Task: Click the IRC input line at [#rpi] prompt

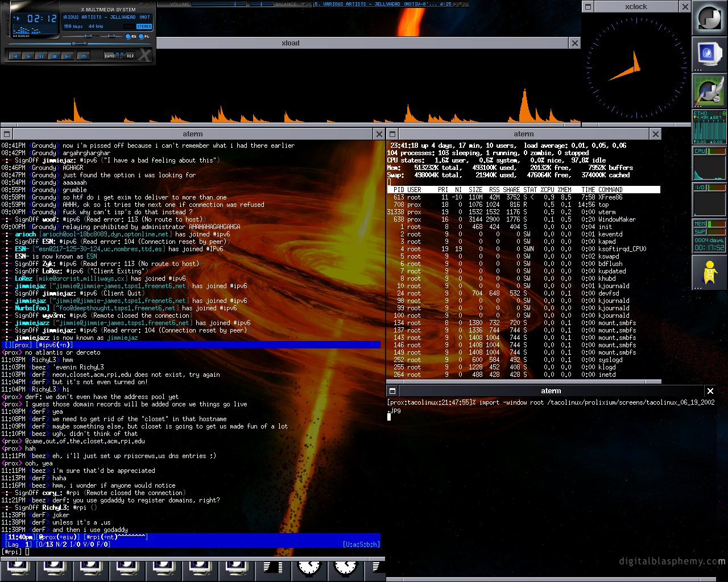Action: tap(171, 552)
